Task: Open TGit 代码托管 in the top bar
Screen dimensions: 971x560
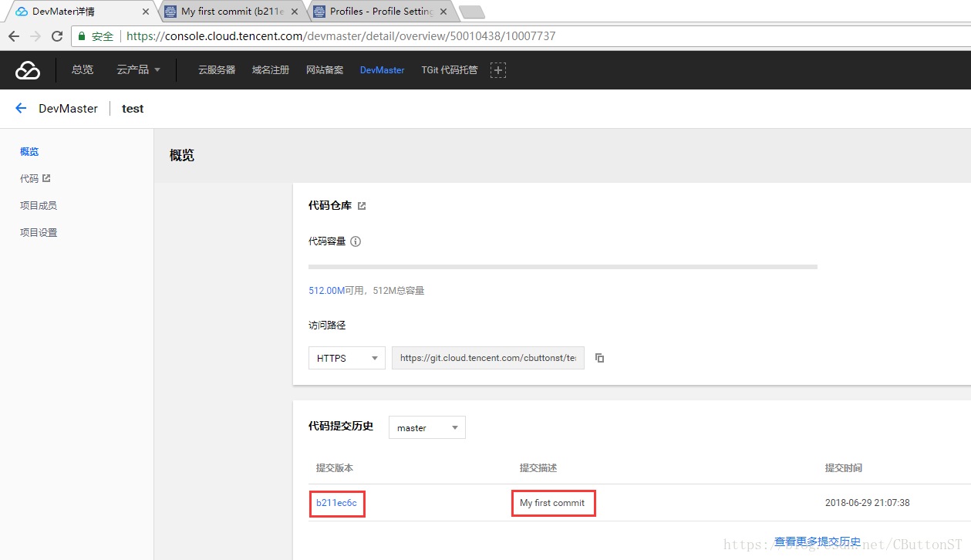Action: 450,70
